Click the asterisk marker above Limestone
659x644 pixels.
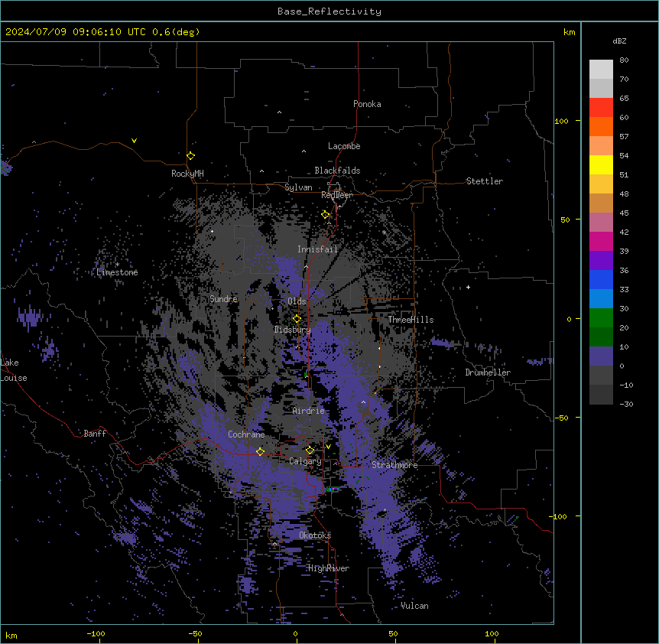117,265
